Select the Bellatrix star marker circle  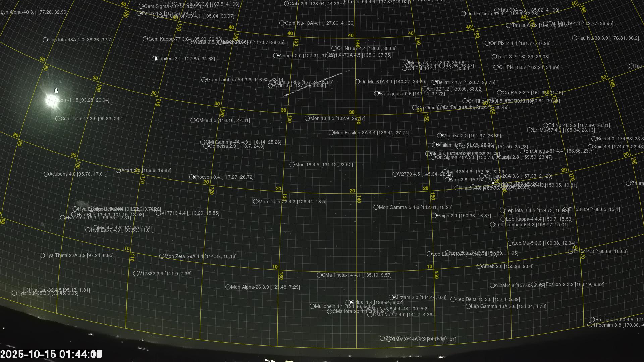pos(434,82)
